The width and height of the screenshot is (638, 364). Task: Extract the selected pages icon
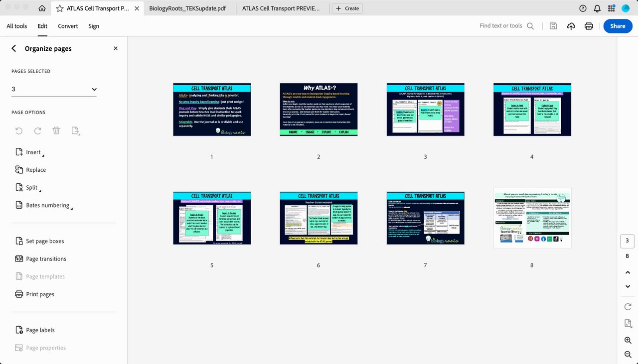[x=75, y=130]
